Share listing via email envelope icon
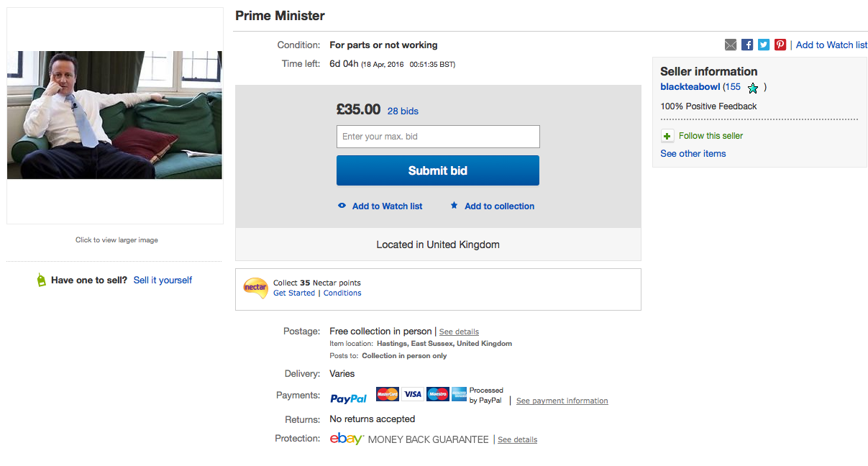This screenshot has width=868, height=466. click(x=731, y=45)
